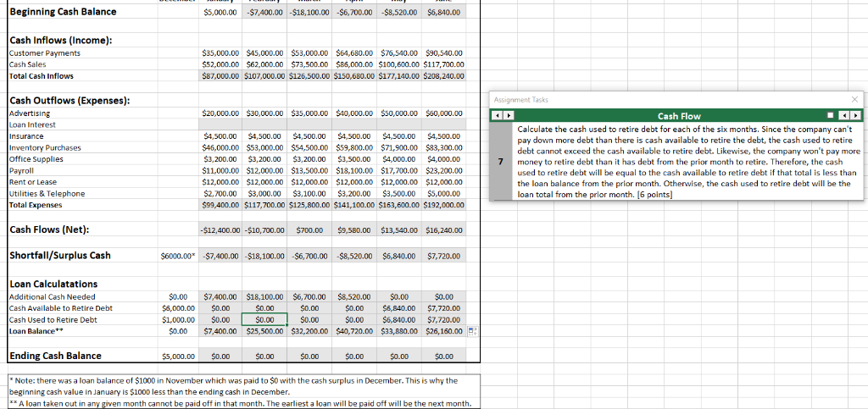Select Payroll value $23,200.00
The image size is (868, 409).
coord(444,171)
